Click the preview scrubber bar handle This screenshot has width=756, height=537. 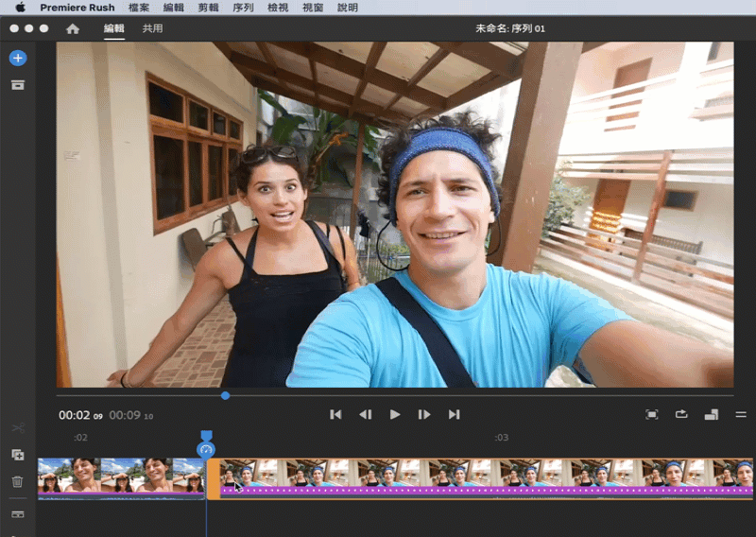pyautogui.click(x=225, y=395)
